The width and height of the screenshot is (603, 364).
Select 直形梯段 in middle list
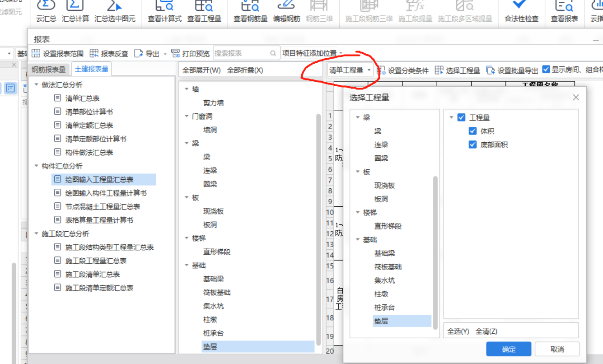(x=217, y=252)
